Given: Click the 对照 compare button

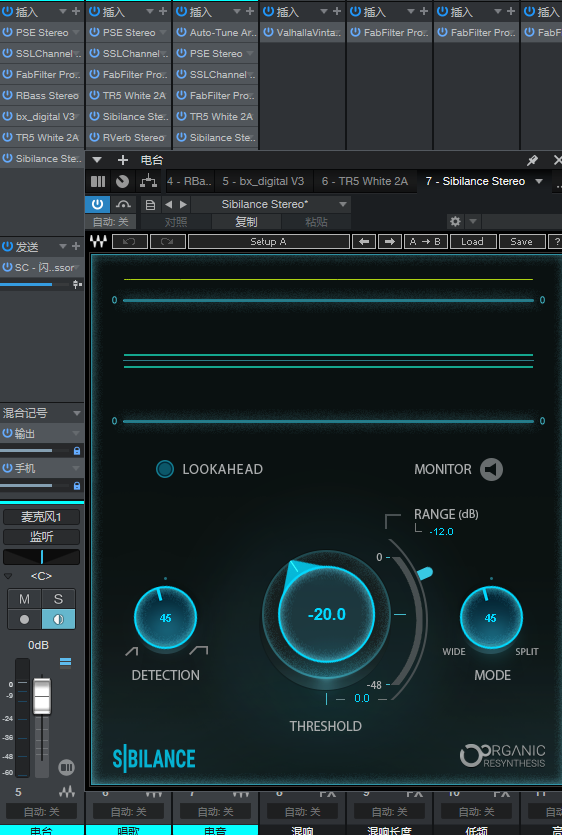Looking at the screenshot, I should click(176, 222).
